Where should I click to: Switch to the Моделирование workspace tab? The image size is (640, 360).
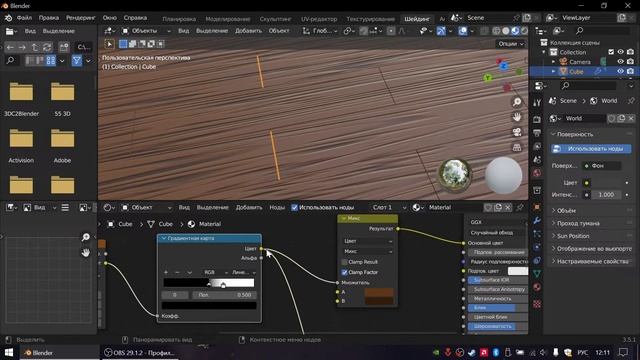(227, 19)
